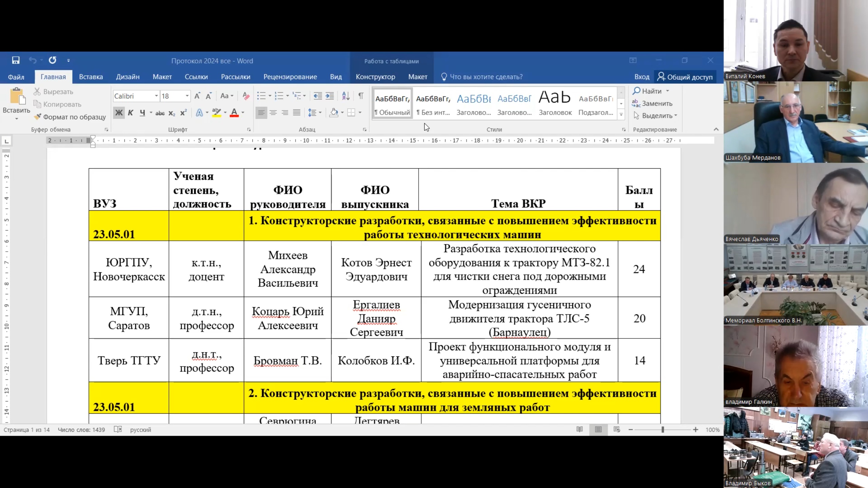Click the Superscript x² icon

click(x=184, y=113)
